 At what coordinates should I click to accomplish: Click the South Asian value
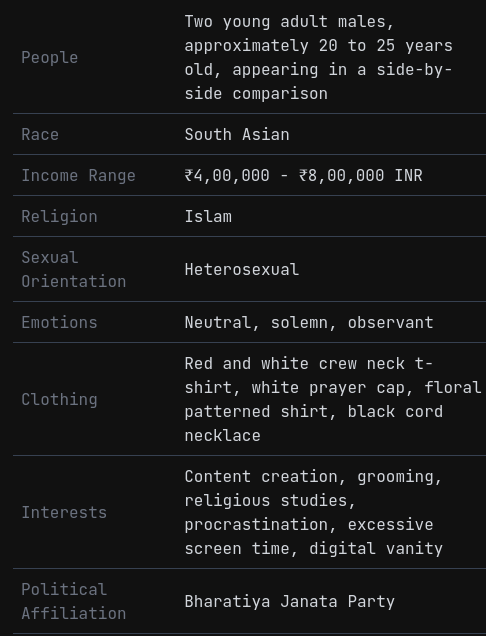click(237, 134)
